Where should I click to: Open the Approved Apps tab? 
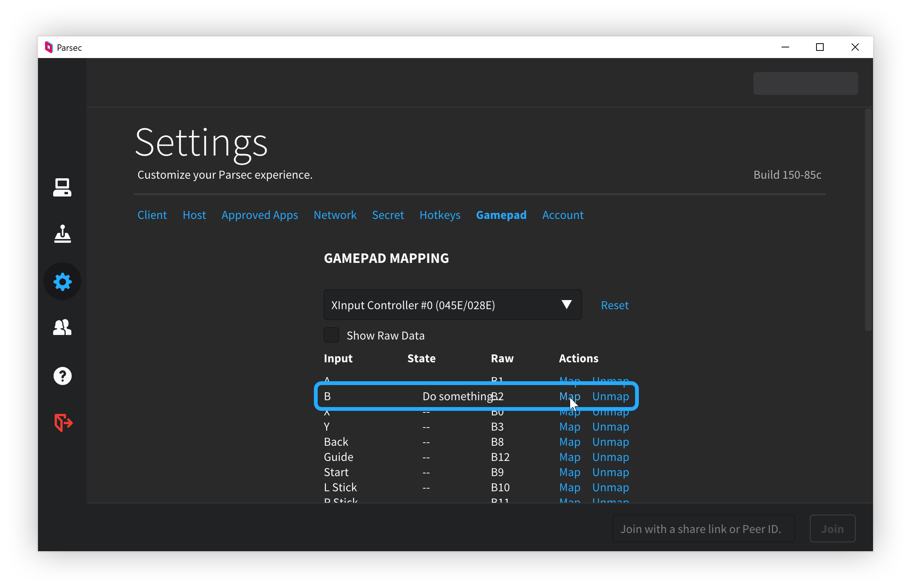[260, 215]
